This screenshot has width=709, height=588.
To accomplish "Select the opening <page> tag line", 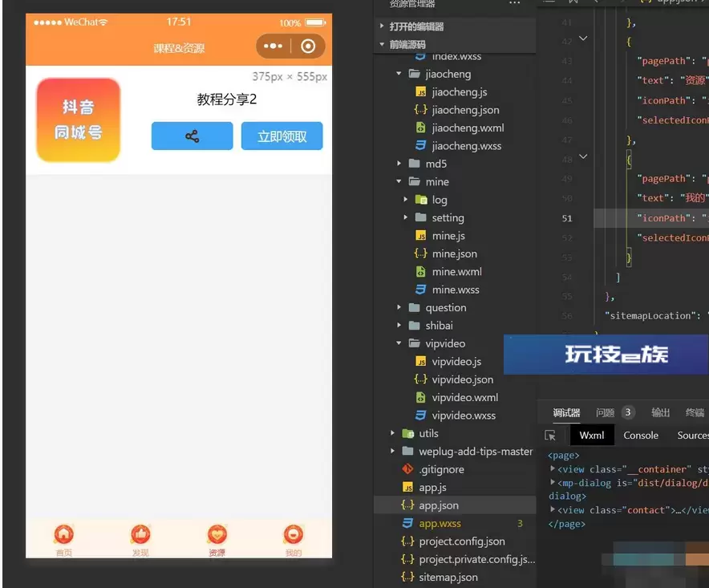I will (564, 456).
